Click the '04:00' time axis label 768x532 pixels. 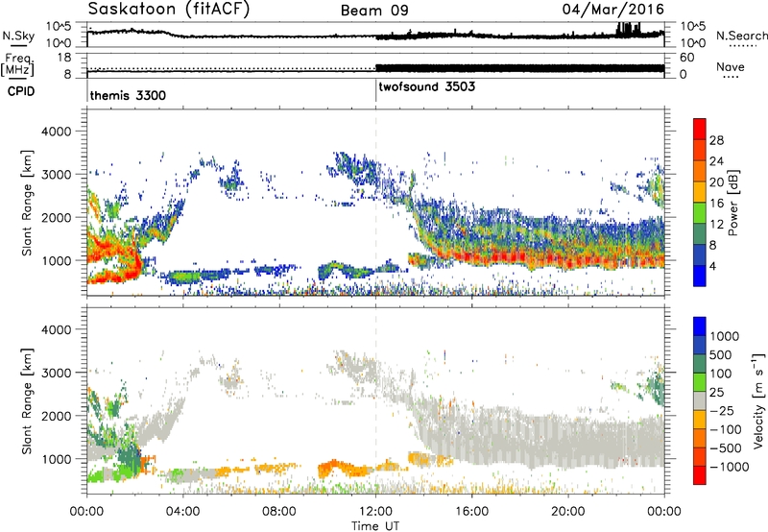tap(183, 512)
